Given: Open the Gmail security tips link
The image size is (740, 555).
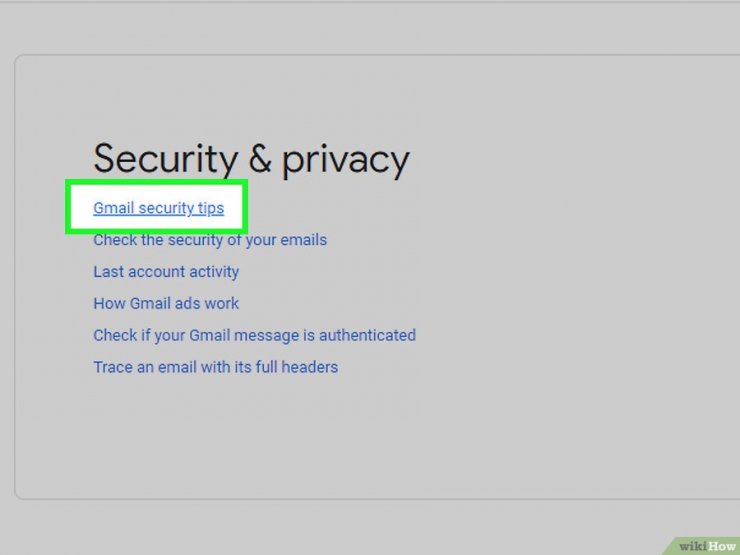Looking at the screenshot, I should (x=159, y=208).
